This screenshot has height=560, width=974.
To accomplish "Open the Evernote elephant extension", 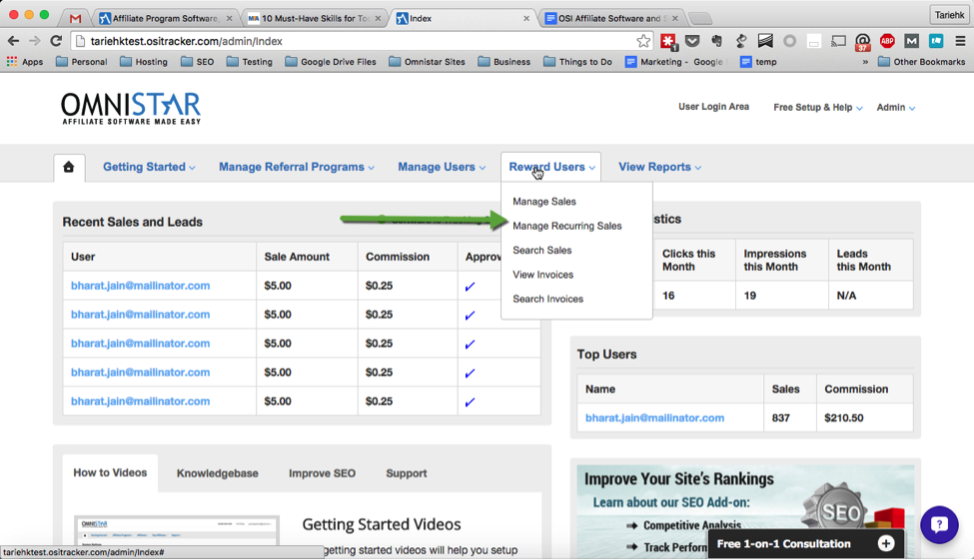I will 717,41.
